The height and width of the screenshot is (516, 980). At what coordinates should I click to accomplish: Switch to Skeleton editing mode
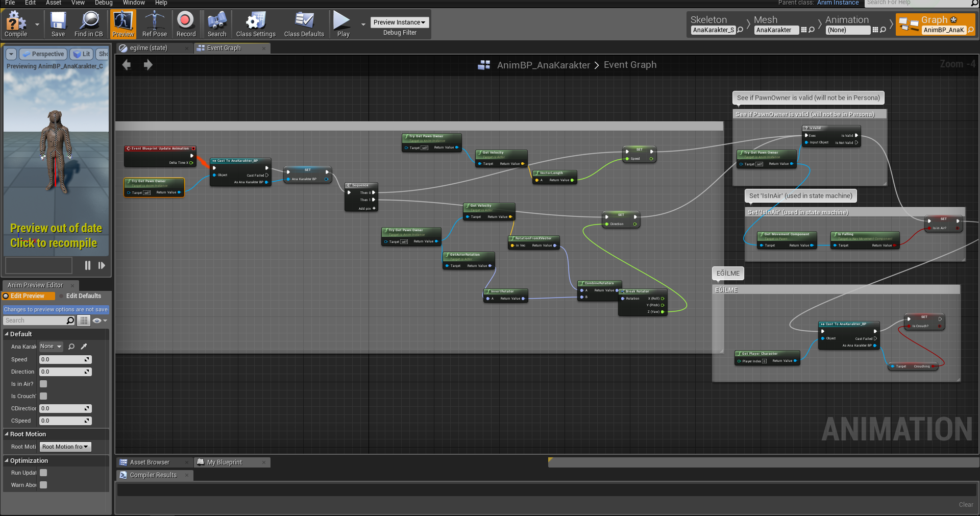[708, 20]
